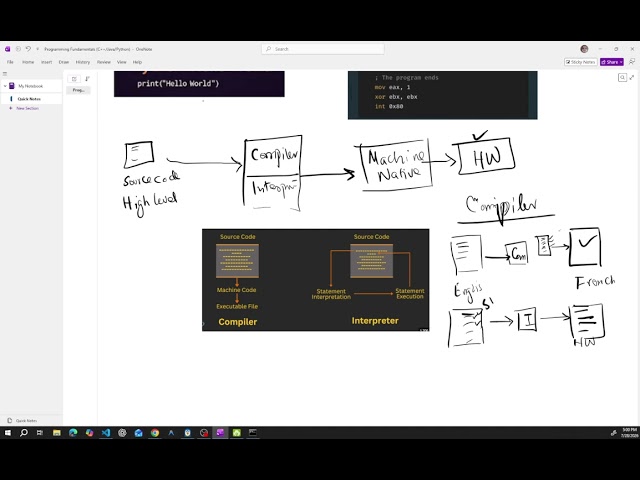Click the text 'Statement Interpretation' in diagram

pyautogui.click(x=331, y=294)
